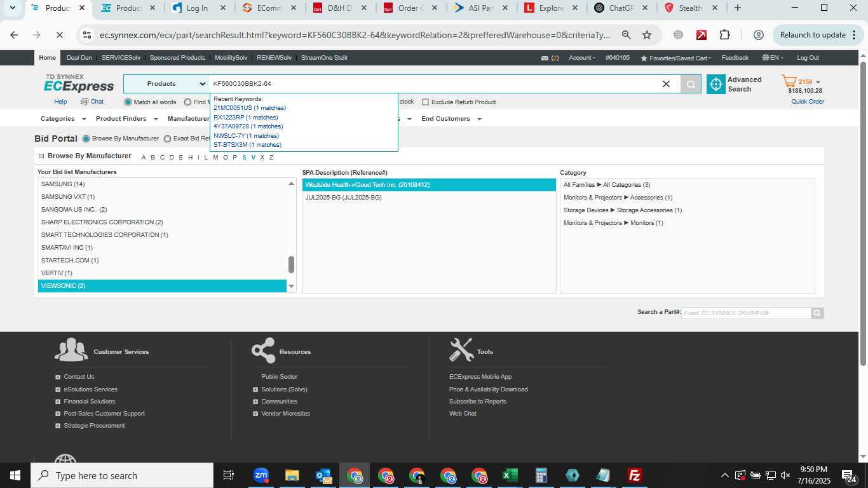Viewport: 868px width, 488px height.
Task: Clear the keyword field with the X icon
Action: click(x=666, y=84)
